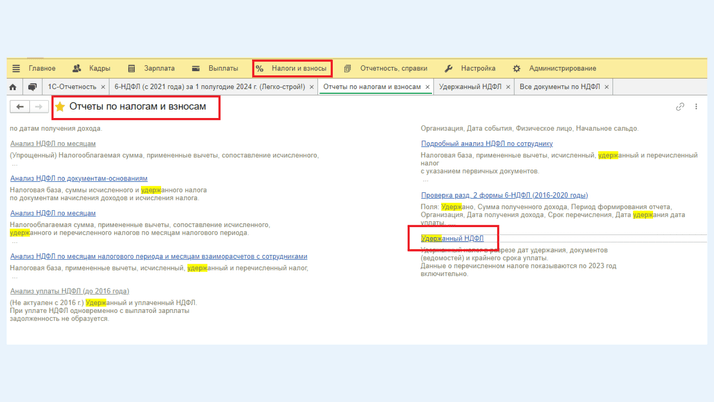Image resolution: width=714 pixels, height=402 pixels.
Task: Open Анализ НДФЛ по документам-основаниям report
Action: coord(79,179)
